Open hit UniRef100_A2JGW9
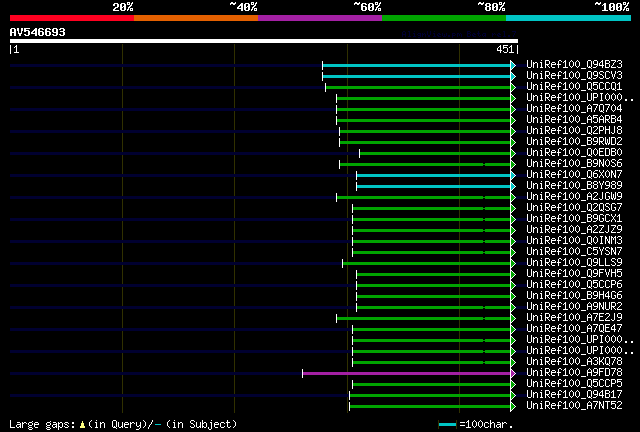 (574, 197)
